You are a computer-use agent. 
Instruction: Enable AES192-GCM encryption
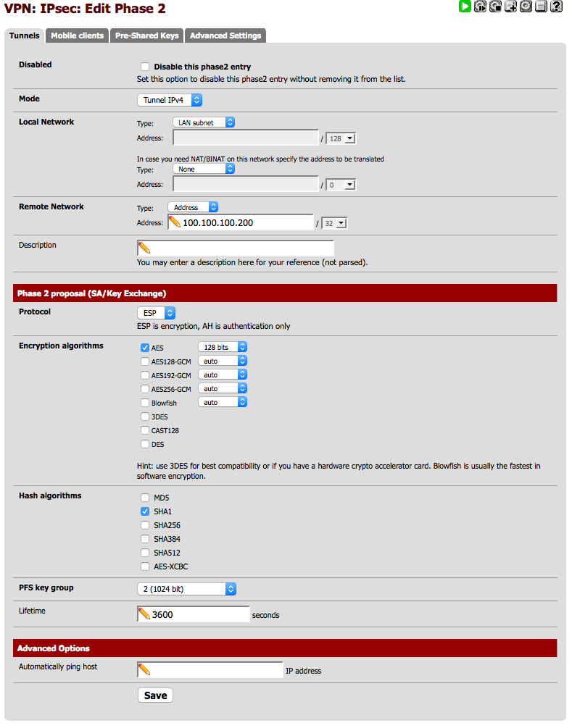click(145, 375)
